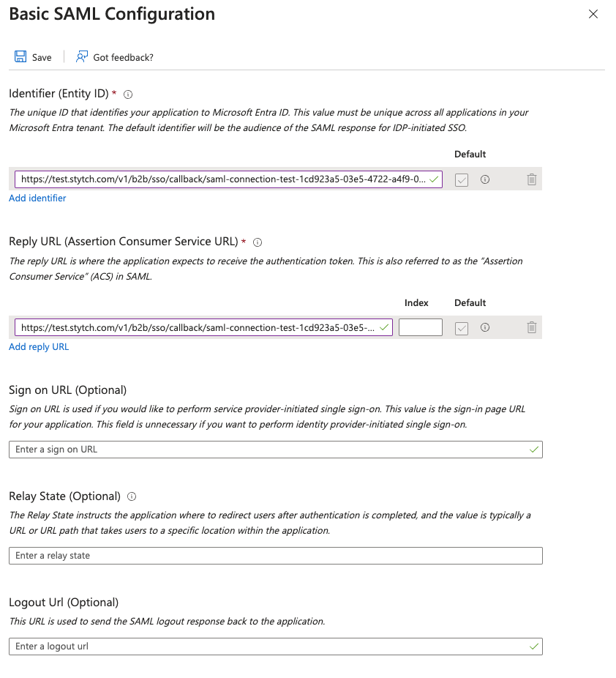Open info tooltip beside Identifier (Entity ID)

pos(127,94)
